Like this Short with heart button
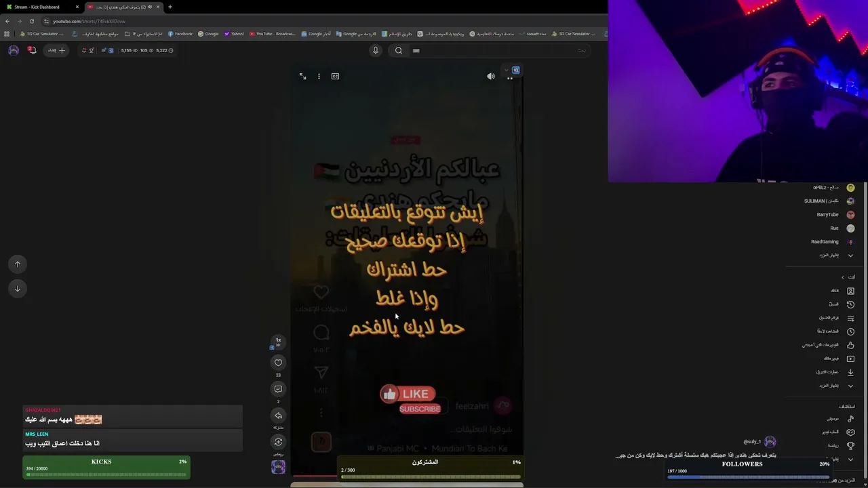The width and height of the screenshot is (868, 488). tap(278, 363)
